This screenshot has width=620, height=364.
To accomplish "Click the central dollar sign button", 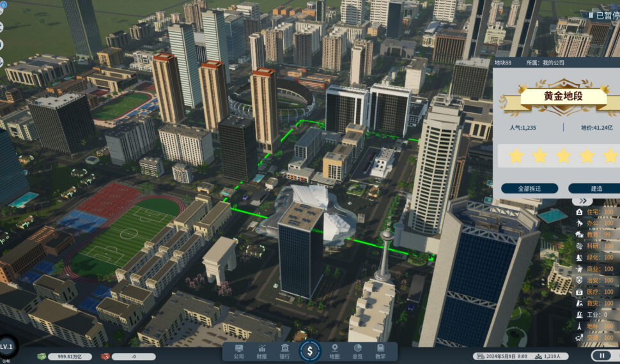I will (x=310, y=350).
